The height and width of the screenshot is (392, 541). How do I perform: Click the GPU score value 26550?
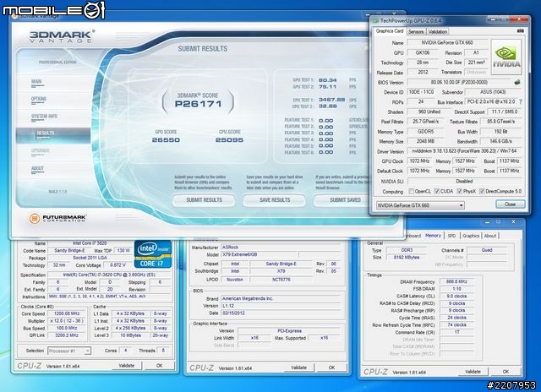(166, 139)
